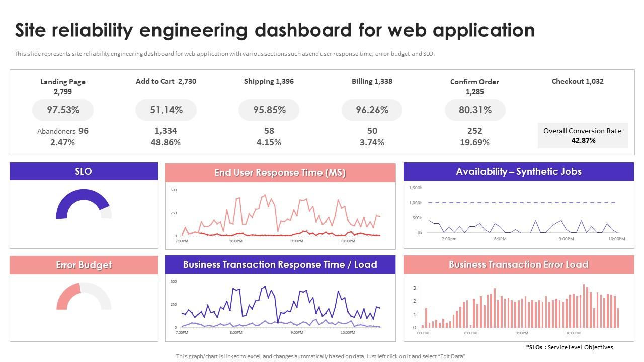Click the Availability – Synthetic Jobs header
Viewport: 644px width, 362px height.
point(518,171)
